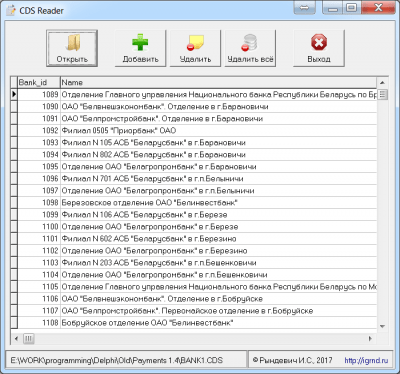Click the Name column header
Screen dimensions: 400x374
click(x=219, y=82)
